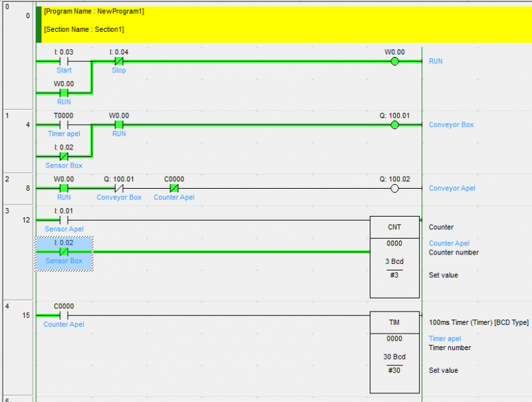Select the W0.00 RUN holding contact under Start
Viewport: 532px width, 402px height.
point(64,93)
